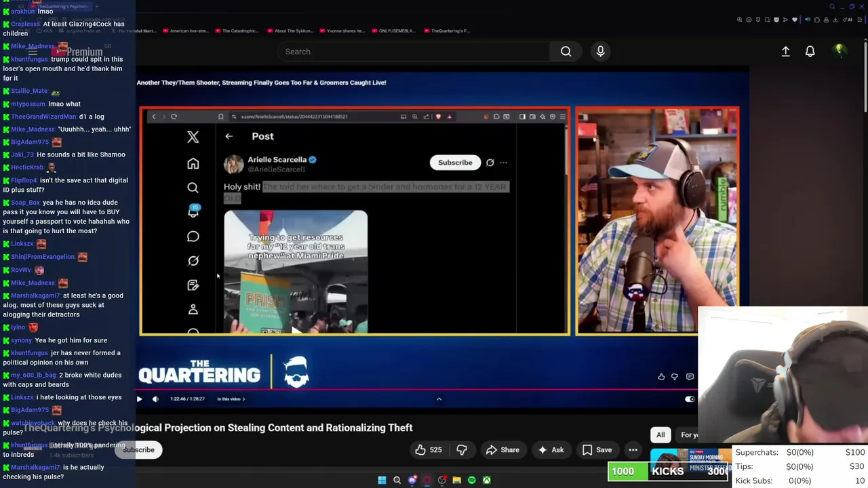The image size is (868, 488).
Task: Open 'American live-stre...' bookmark
Action: (184, 30)
